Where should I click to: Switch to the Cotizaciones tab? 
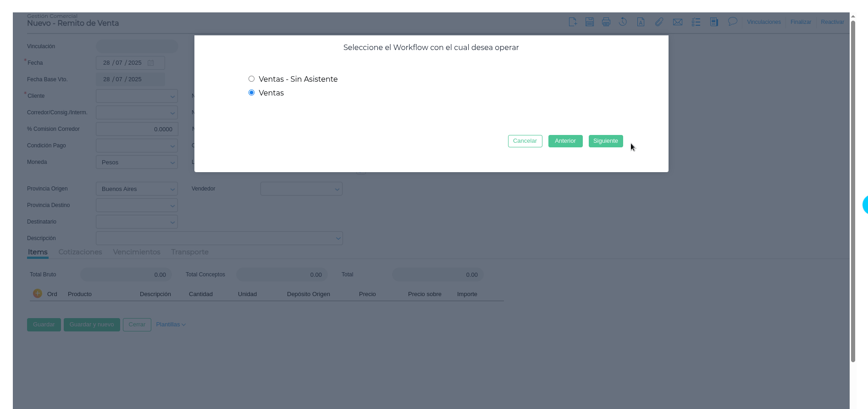pos(80,252)
